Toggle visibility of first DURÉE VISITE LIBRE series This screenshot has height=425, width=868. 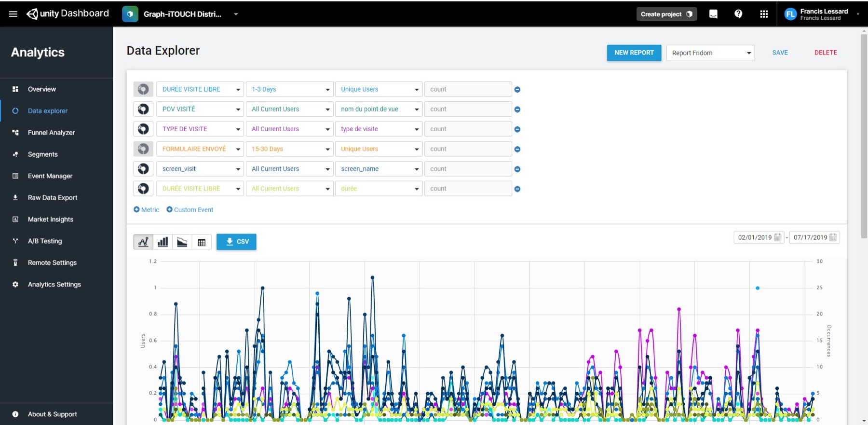[x=143, y=89]
